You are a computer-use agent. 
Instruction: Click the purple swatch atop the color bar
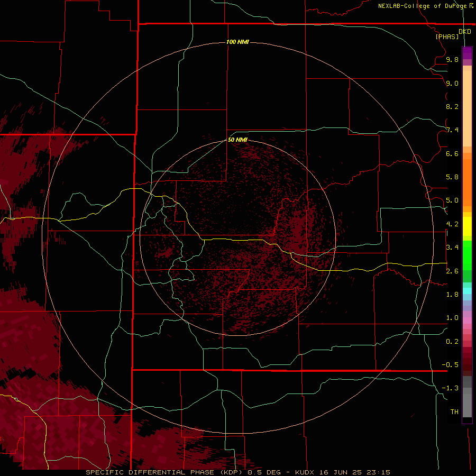[x=467, y=53]
